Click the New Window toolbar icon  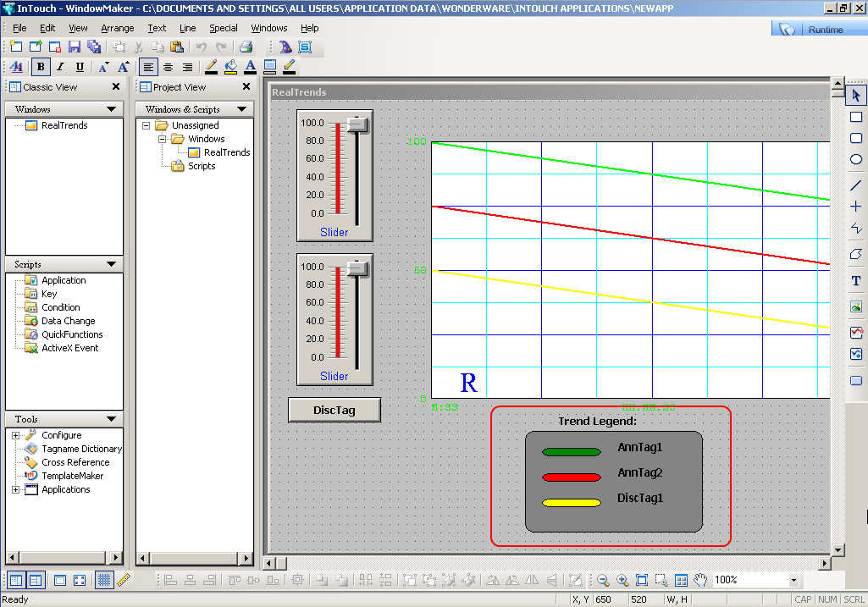click(16, 47)
